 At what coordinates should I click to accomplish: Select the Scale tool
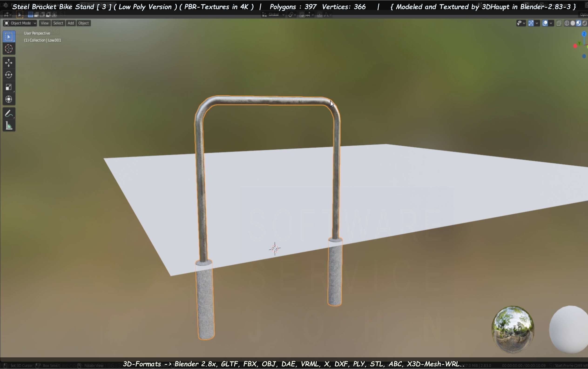click(9, 87)
